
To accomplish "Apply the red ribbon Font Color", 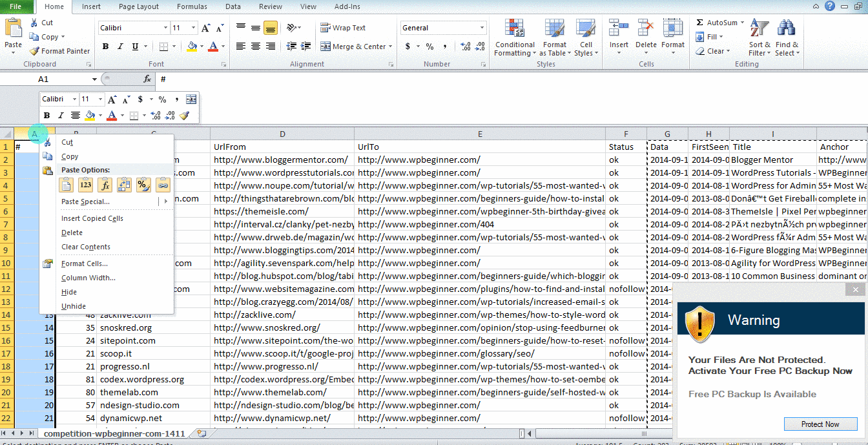I will pyautogui.click(x=212, y=47).
